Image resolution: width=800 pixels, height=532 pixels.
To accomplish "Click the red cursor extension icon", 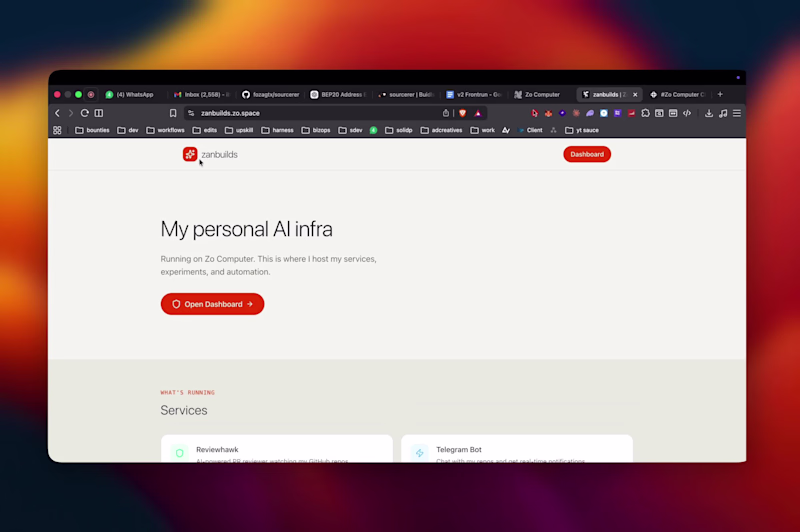I will (534, 113).
